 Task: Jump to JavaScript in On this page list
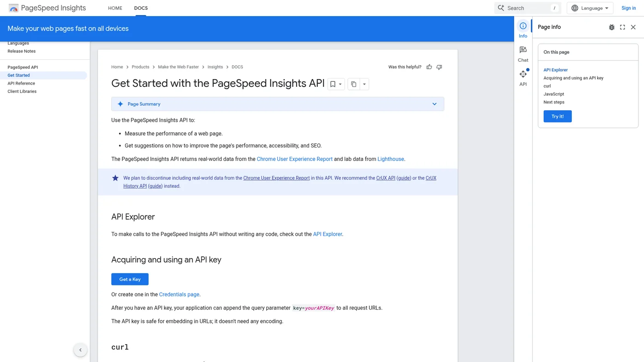coord(554,94)
